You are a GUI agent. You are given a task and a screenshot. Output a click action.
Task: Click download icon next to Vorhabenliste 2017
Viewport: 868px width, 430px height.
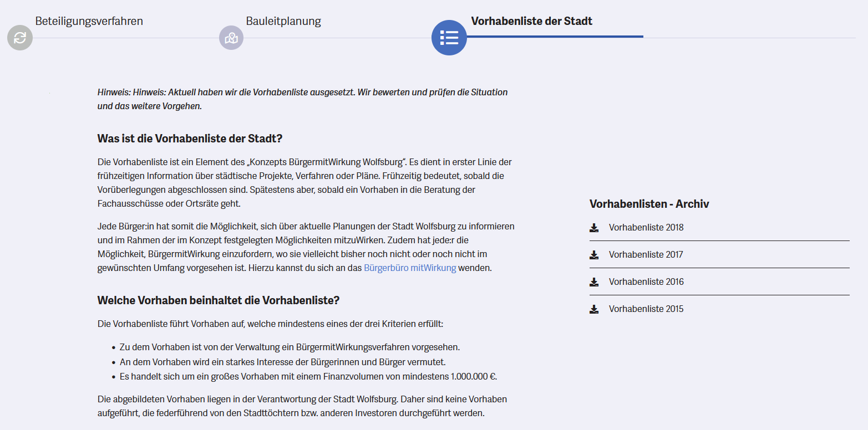pos(594,255)
